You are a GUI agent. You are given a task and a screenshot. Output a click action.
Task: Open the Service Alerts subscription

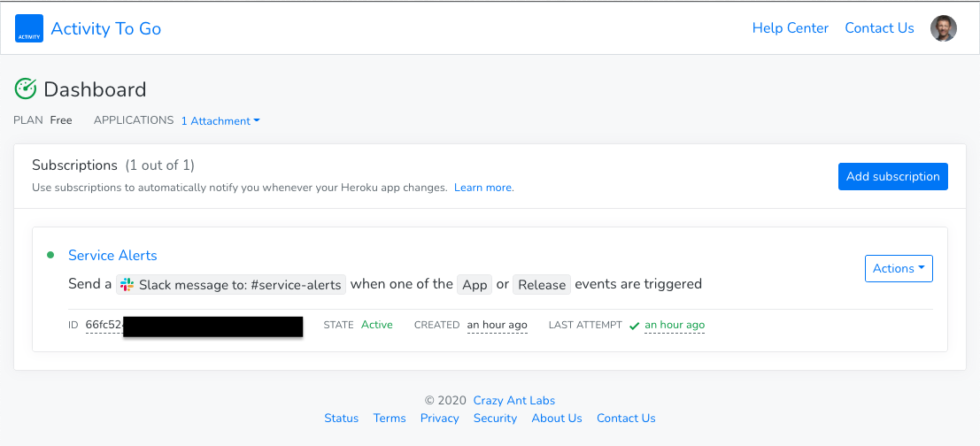pyautogui.click(x=112, y=255)
